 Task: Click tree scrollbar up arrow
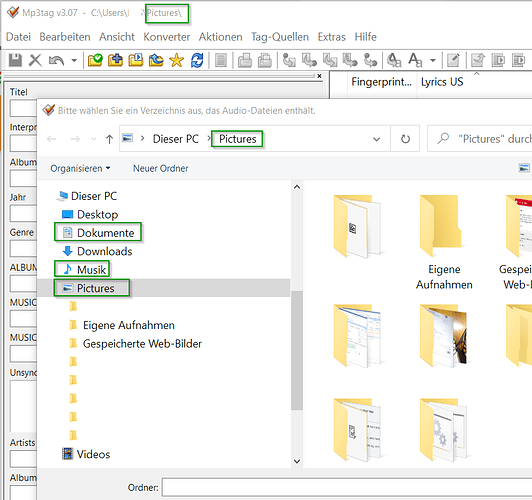[297, 187]
